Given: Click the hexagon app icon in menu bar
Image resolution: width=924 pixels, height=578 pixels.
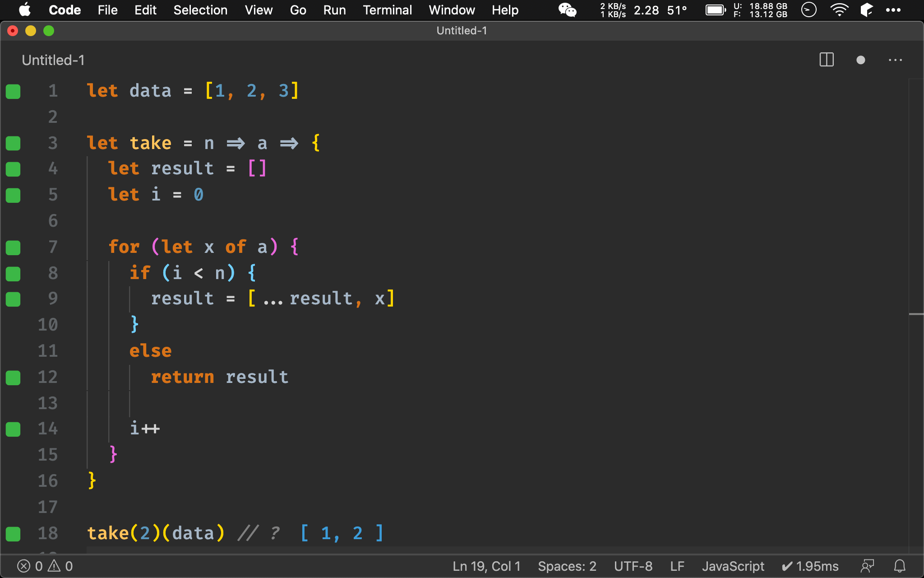Looking at the screenshot, I should 867,10.
